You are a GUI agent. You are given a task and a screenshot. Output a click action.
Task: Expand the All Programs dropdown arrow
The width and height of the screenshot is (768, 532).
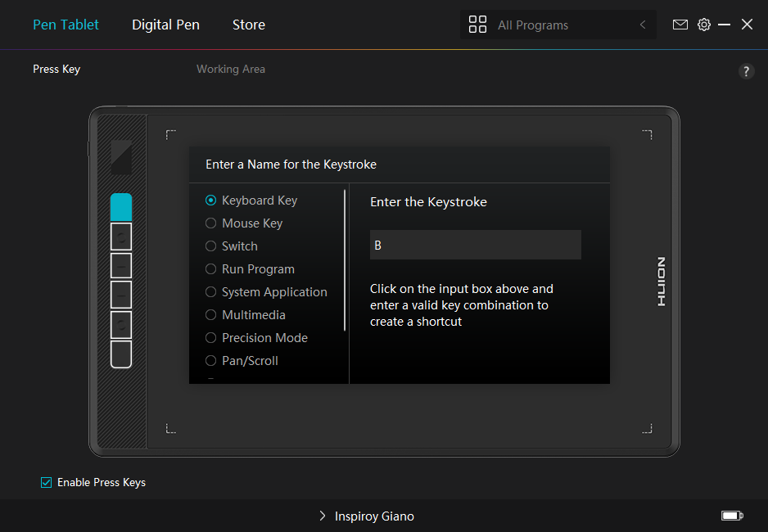click(643, 25)
